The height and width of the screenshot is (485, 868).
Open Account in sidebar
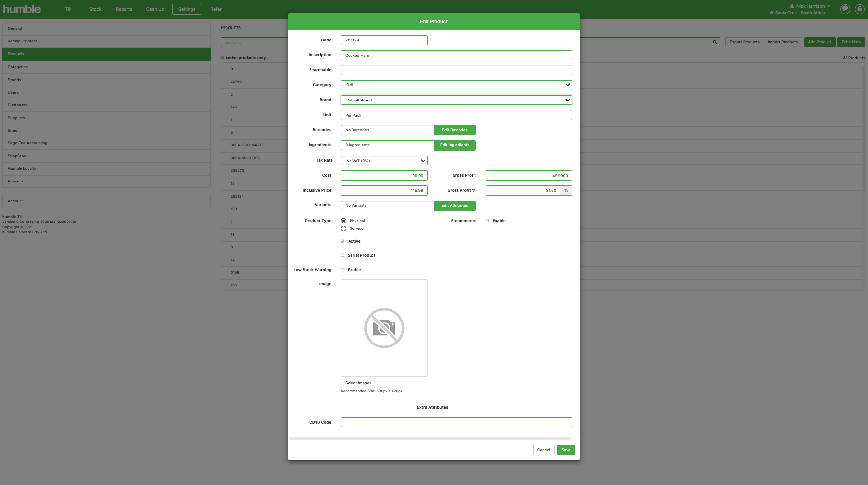pyautogui.click(x=106, y=201)
